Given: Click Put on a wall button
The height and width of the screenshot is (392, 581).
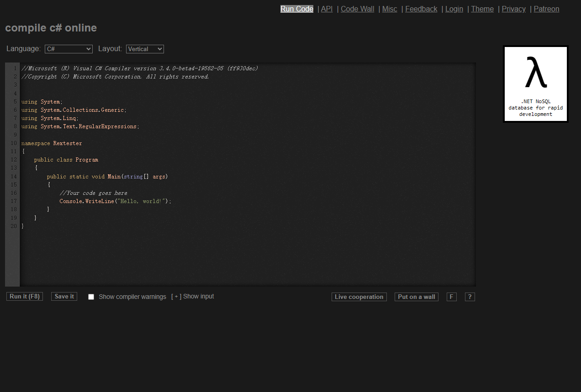Looking at the screenshot, I should (x=416, y=297).
